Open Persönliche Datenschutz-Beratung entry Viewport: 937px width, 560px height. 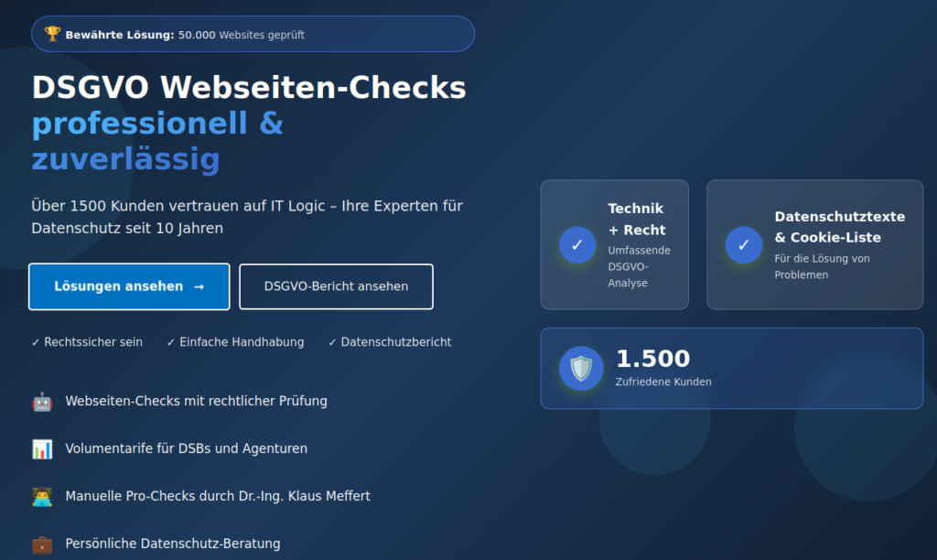click(x=172, y=544)
